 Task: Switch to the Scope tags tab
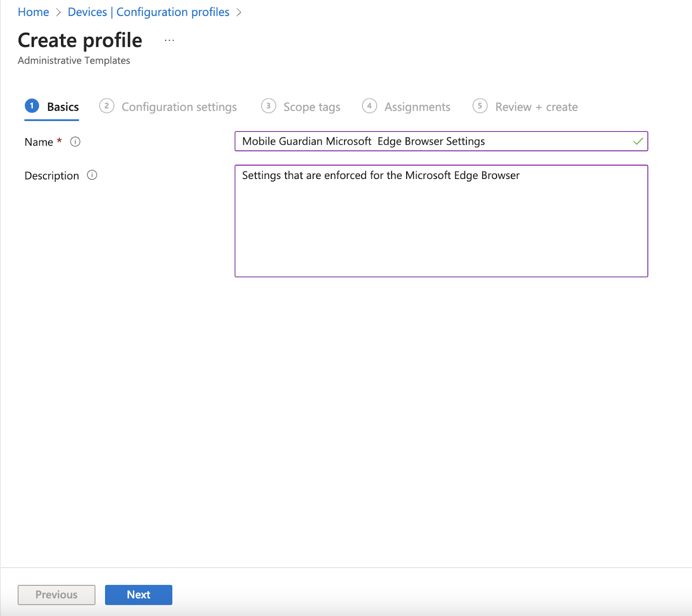[311, 107]
